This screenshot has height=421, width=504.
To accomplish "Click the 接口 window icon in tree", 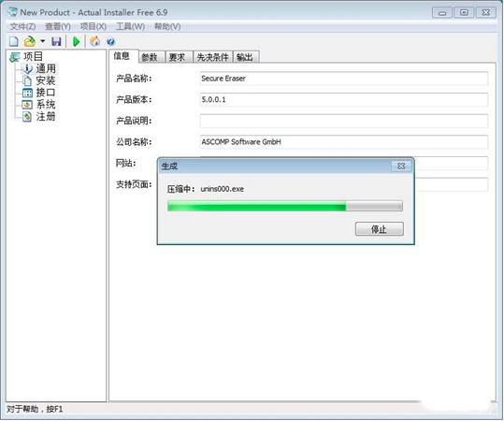I will (x=28, y=93).
